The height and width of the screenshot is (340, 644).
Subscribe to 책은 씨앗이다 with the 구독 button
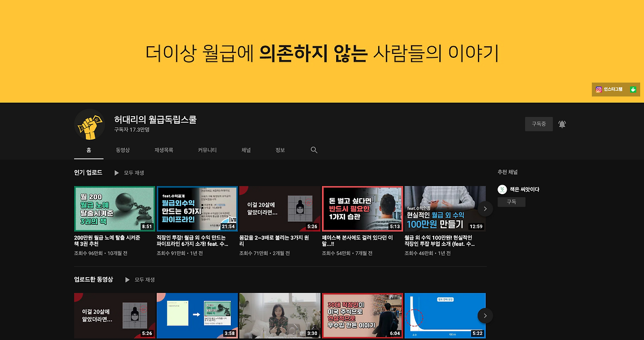click(512, 201)
